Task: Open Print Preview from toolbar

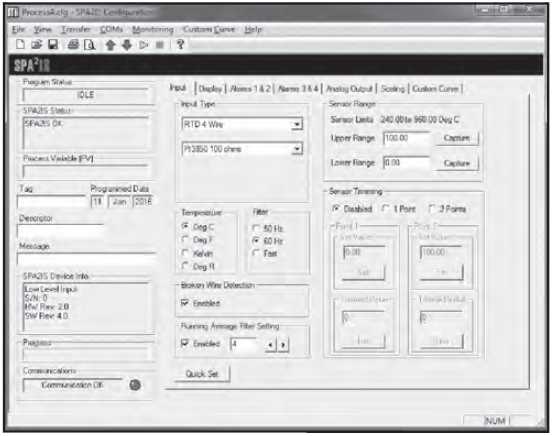Action: click(x=89, y=45)
